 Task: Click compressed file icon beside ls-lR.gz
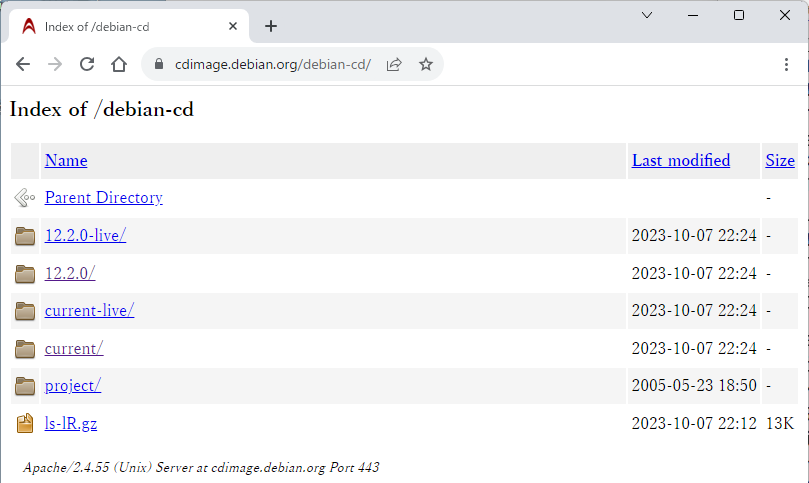25,424
